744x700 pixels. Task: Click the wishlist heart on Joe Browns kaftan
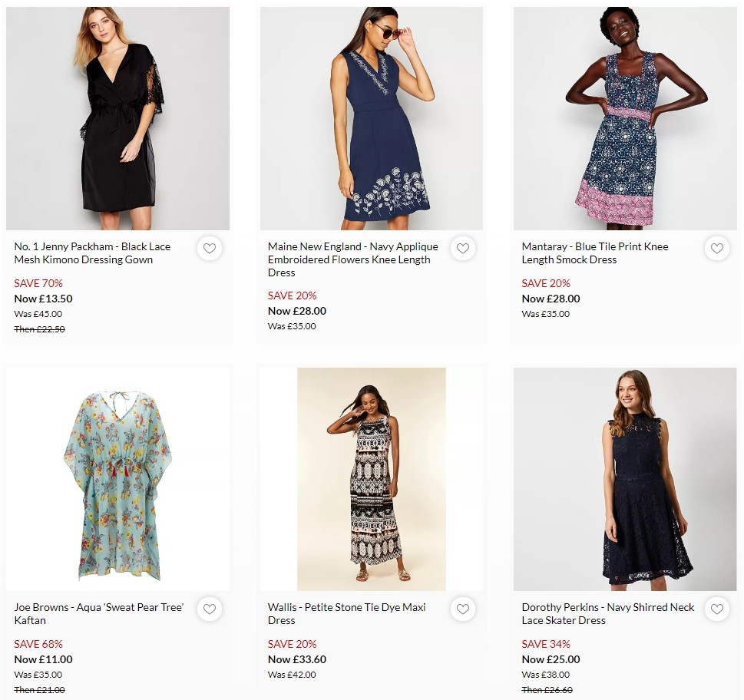point(209,609)
